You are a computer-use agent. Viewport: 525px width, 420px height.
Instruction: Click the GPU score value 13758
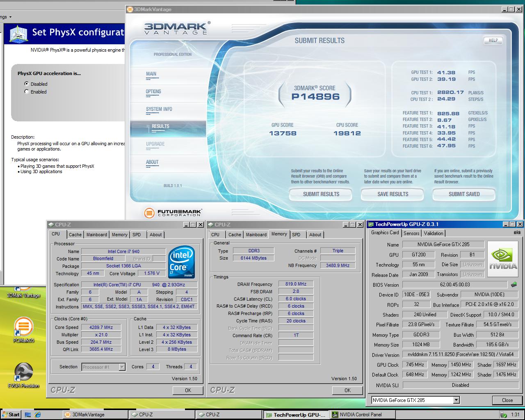coord(283,133)
